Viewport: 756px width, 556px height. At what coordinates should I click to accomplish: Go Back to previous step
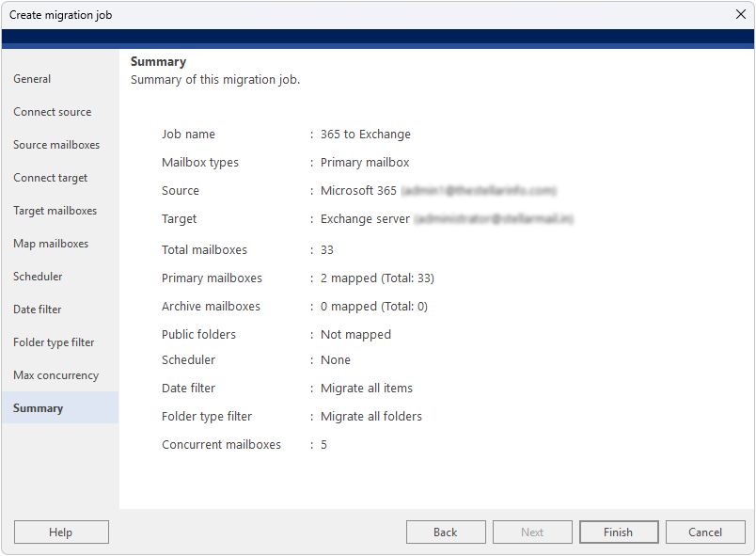coord(446,532)
